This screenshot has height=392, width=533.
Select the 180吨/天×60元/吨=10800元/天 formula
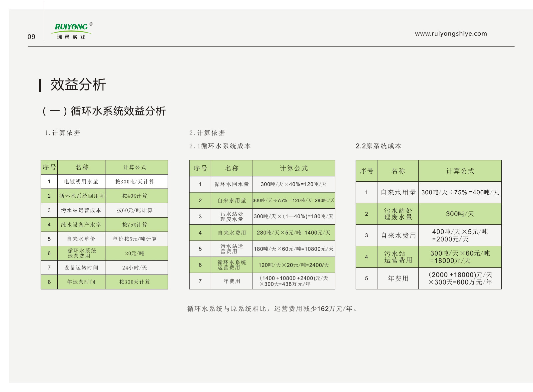293,249
